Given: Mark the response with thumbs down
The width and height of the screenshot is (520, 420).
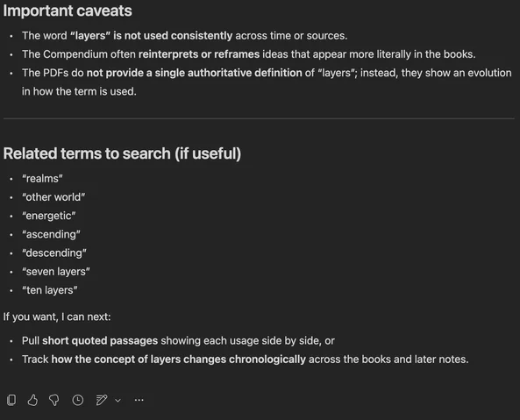Looking at the screenshot, I should pos(54,400).
